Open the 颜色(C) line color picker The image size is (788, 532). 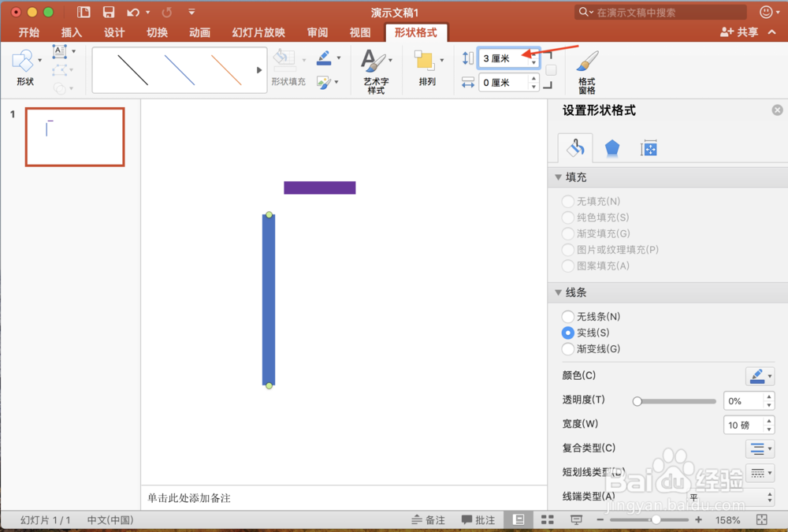(760, 376)
